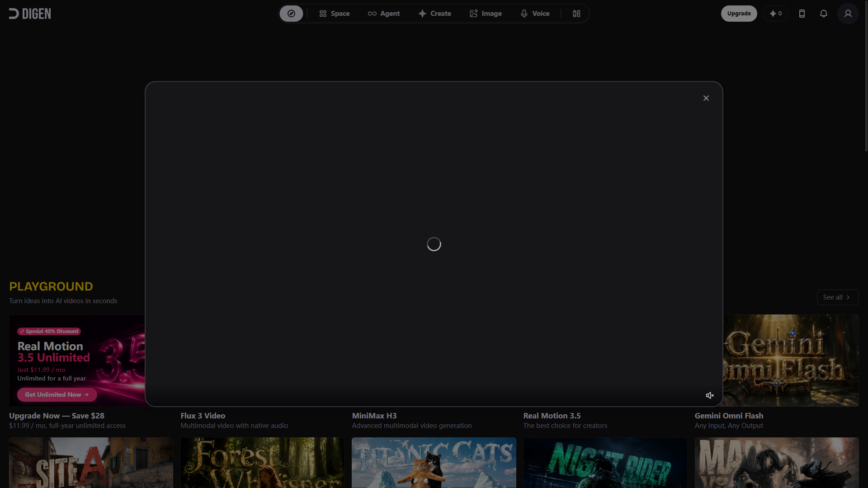Open the Flux 3 Video title
Viewport: 868px width, 488px height.
pyautogui.click(x=203, y=416)
